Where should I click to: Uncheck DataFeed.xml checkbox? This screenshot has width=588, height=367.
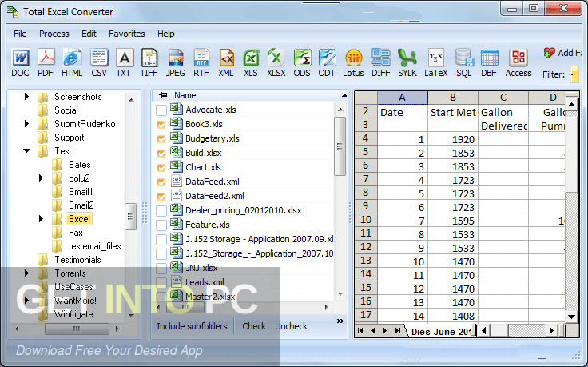[x=161, y=182]
